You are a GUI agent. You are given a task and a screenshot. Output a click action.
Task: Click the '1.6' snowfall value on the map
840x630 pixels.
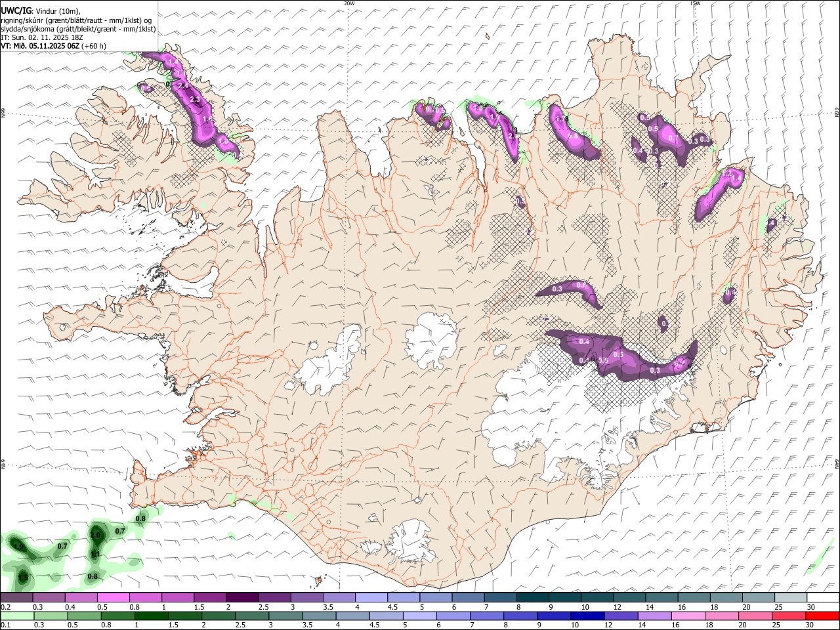pyautogui.click(x=208, y=119)
